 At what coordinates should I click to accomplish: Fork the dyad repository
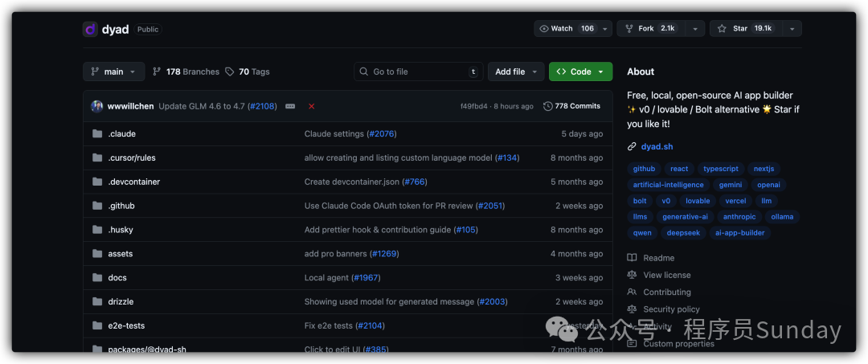[x=649, y=29]
